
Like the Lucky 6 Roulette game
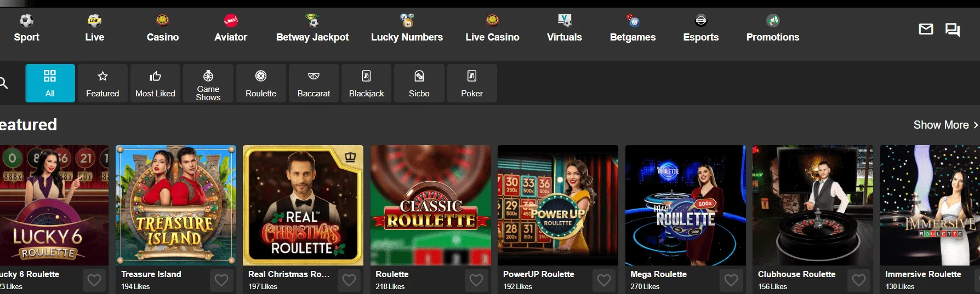click(x=94, y=280)
